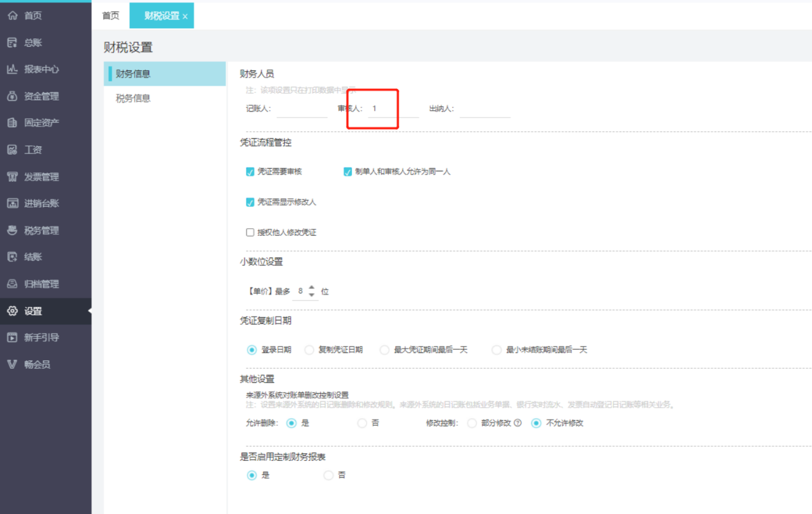Click the 新手引导 guide icon

click(x=12, y=338)
